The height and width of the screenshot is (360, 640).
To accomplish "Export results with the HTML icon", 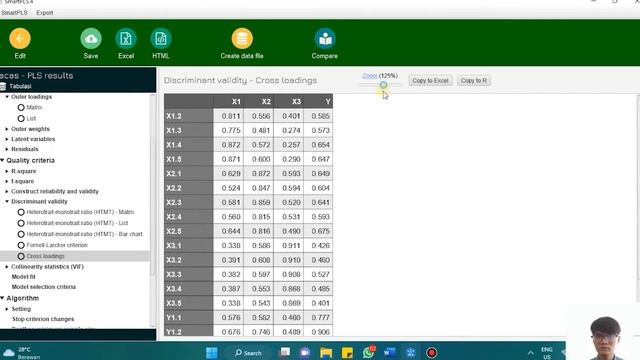I will pyautogui.click(x=161, y=38).
